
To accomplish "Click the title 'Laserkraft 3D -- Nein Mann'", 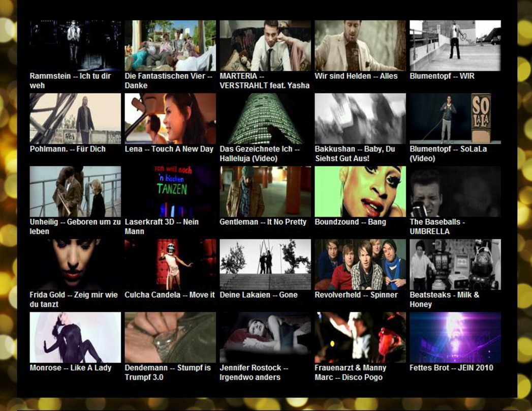I will (162, 227).
